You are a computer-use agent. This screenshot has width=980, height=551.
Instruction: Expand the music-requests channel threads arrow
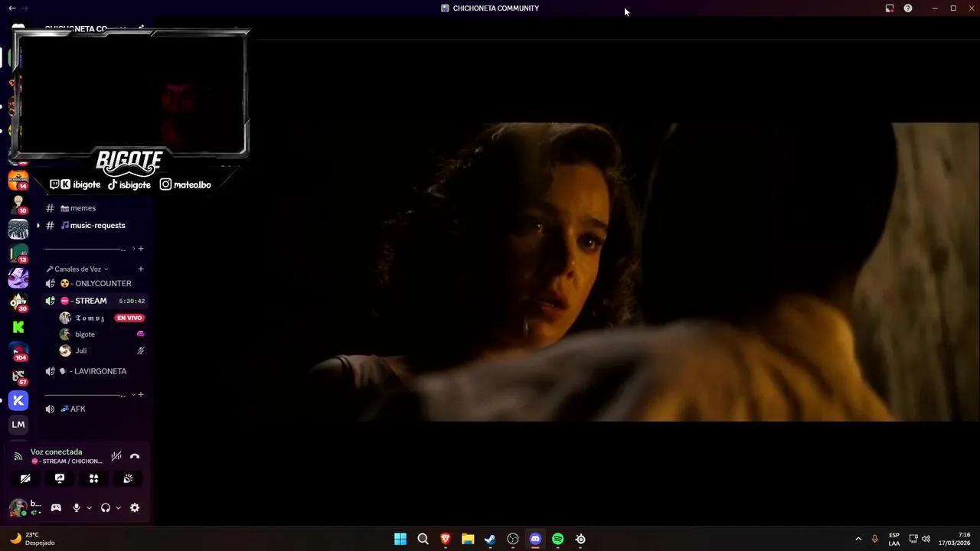(x=38, y=225)
